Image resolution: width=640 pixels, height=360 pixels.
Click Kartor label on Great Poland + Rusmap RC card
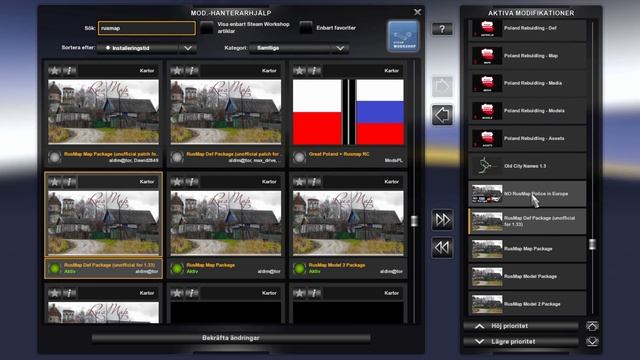tap(391, 71)
